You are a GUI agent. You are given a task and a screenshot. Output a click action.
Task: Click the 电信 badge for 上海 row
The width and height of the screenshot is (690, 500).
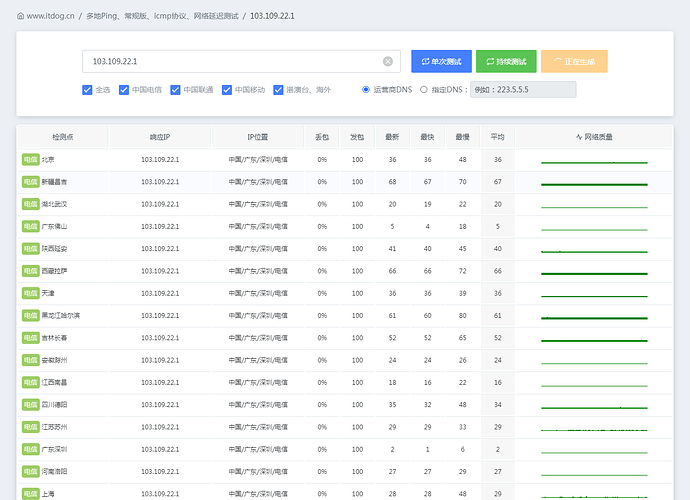tap(30, 493)
